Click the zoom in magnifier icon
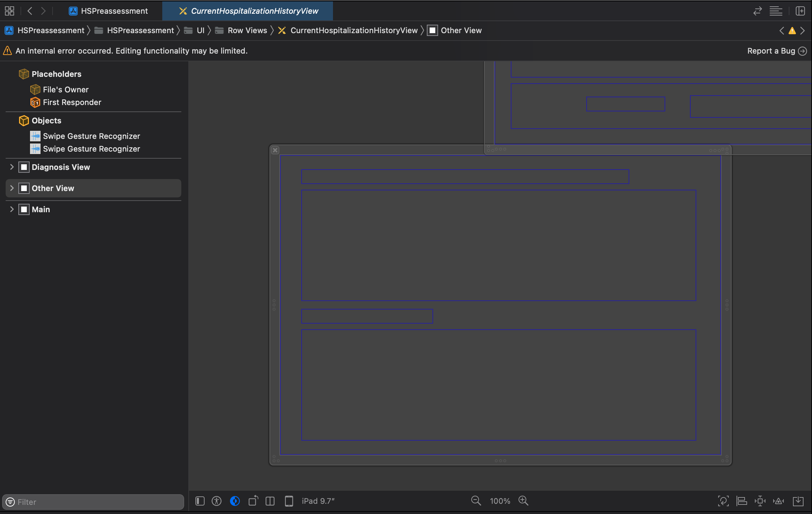 pos(523,501)
